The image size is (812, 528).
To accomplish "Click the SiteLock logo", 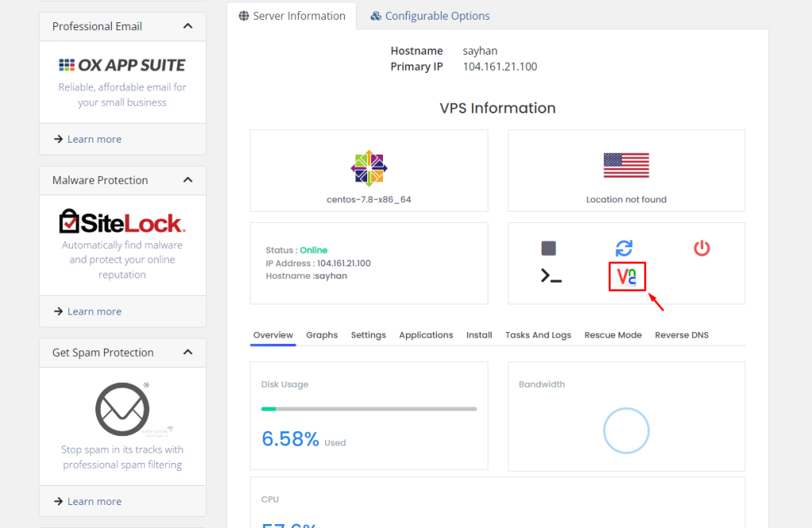I will 122,221.
